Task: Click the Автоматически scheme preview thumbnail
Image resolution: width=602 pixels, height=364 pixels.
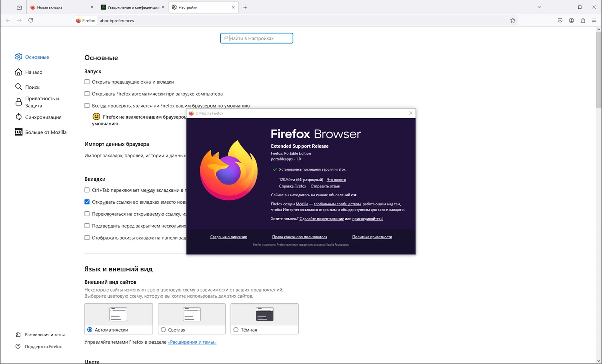Action: 118,314
